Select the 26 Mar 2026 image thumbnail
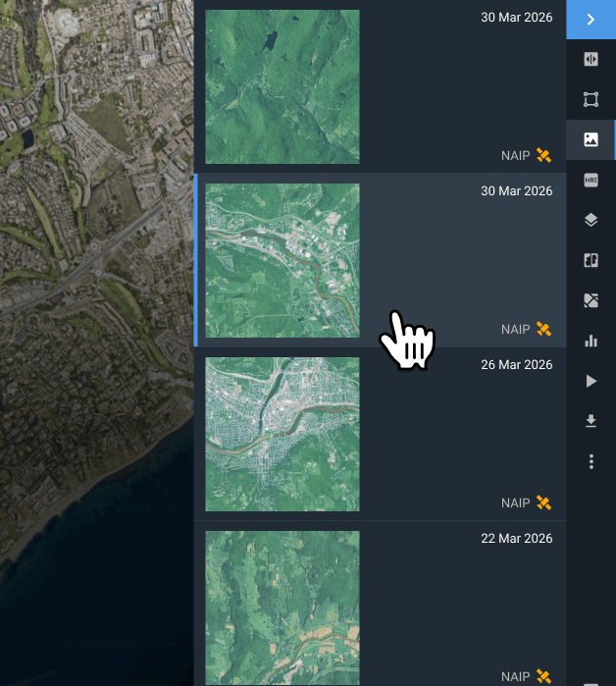This screenshot has width=616, height=686. 282,434
